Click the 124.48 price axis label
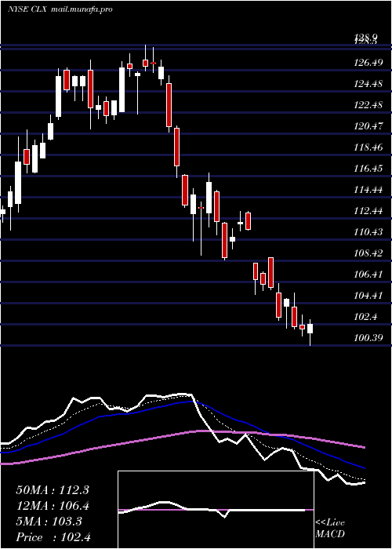This screenshot has width=392, height=549. [368, 84]
